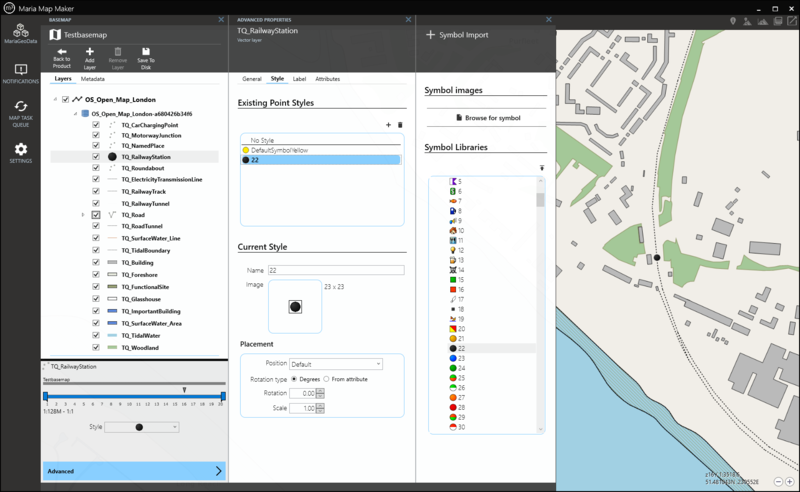The image size is (800, 492).
Task: Select the Degrees rotation type radio
Action: 294,379
